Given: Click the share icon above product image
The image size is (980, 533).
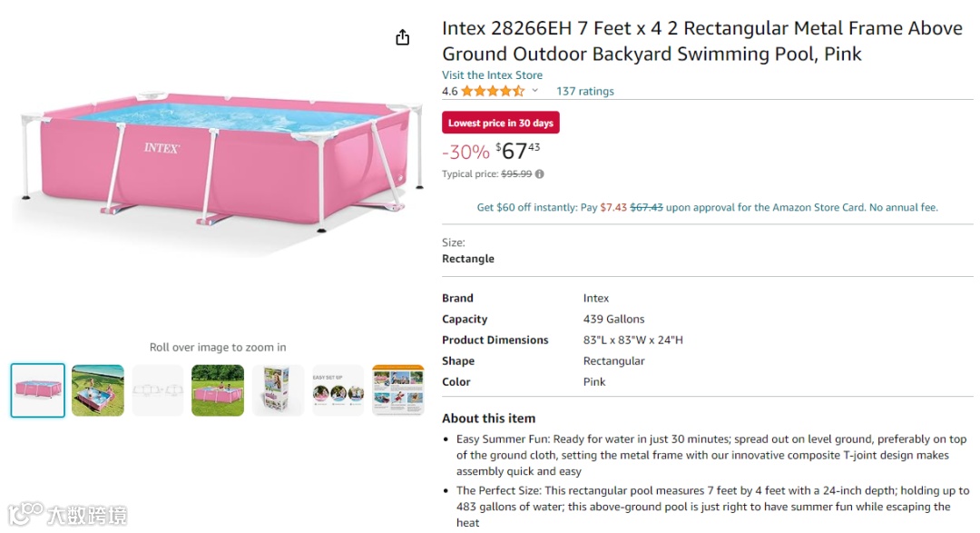Looking at the screenshot, I should [x=403, y=37].
